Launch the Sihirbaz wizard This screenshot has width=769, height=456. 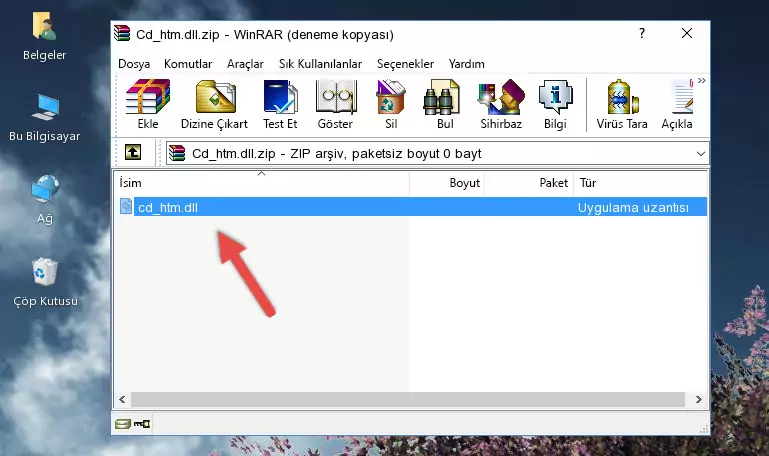tap(501, 104)
